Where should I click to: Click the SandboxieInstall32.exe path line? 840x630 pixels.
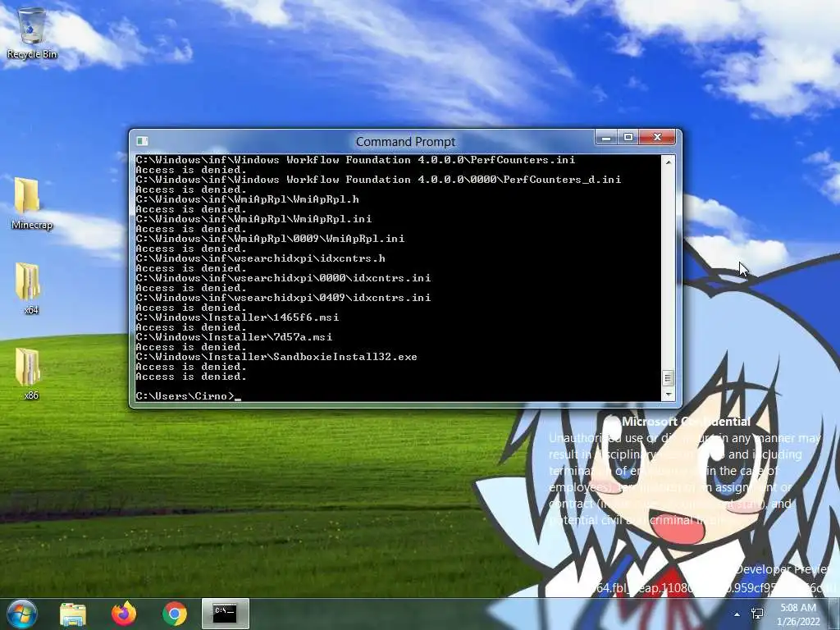[x=276, y=357]
